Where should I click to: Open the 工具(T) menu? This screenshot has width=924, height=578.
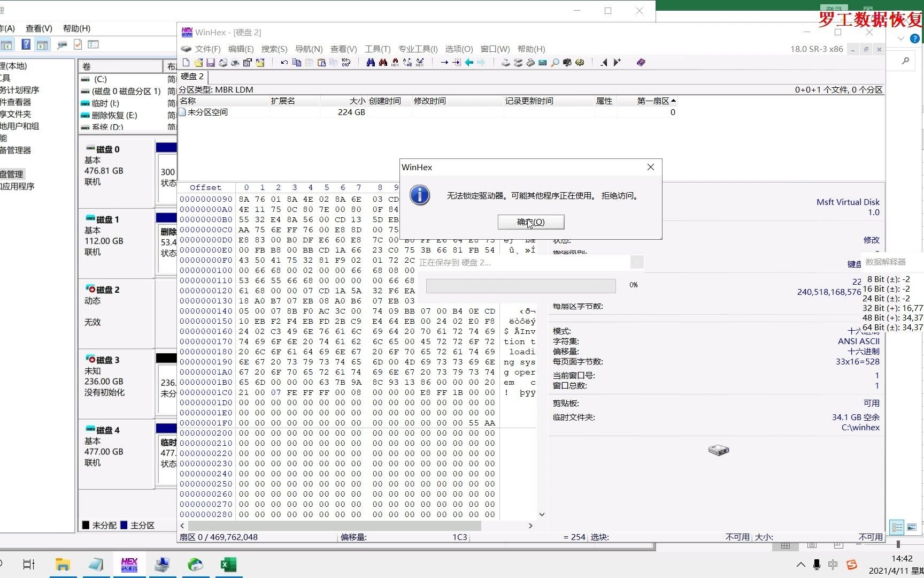click(378, 49)
